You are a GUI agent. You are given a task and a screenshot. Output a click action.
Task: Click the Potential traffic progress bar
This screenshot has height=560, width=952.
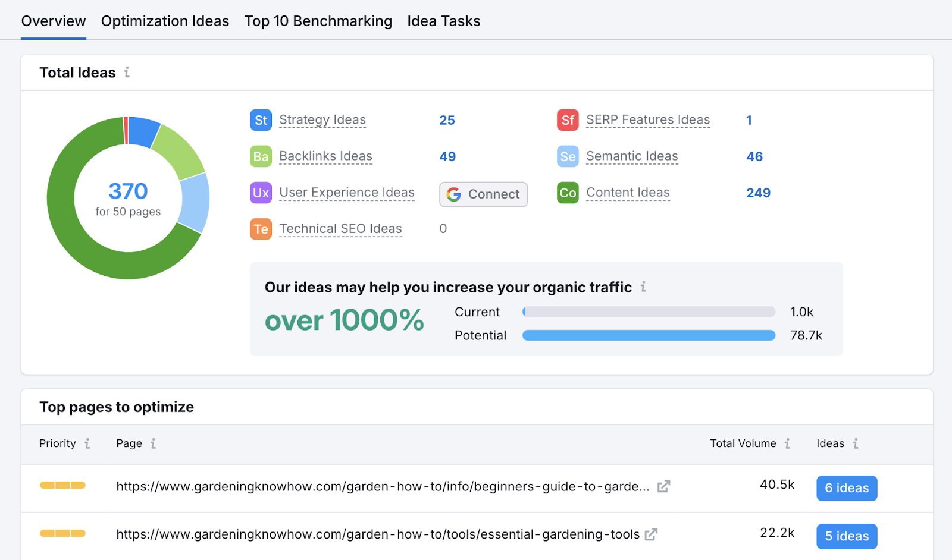pyautogui.click(x=649, y=335)
